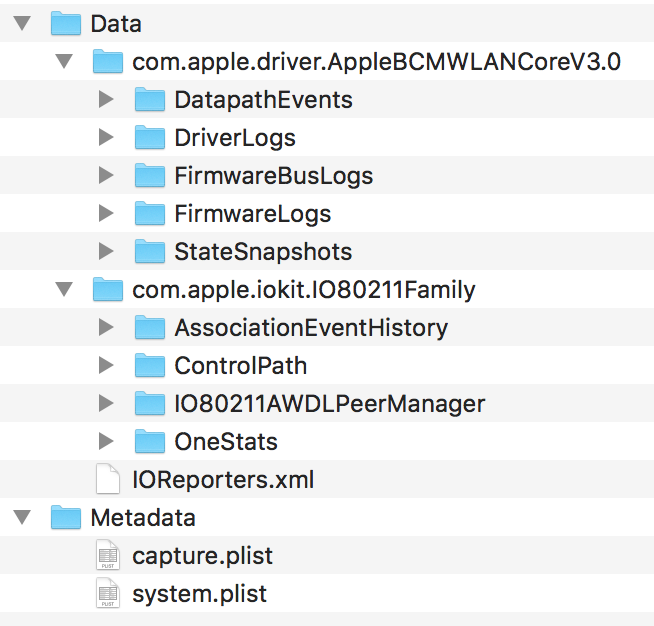This screenshot has width=654, height=626.
Task: Collapse the com.apple.iokit.IO80211Family folder triangle
Action: [x=65, y=290]
